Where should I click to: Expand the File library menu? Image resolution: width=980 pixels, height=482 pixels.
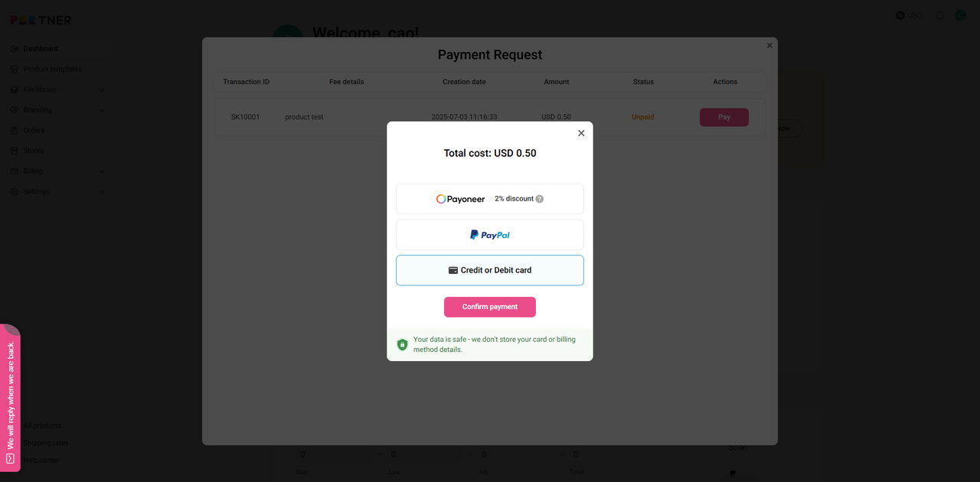point(57,90)
